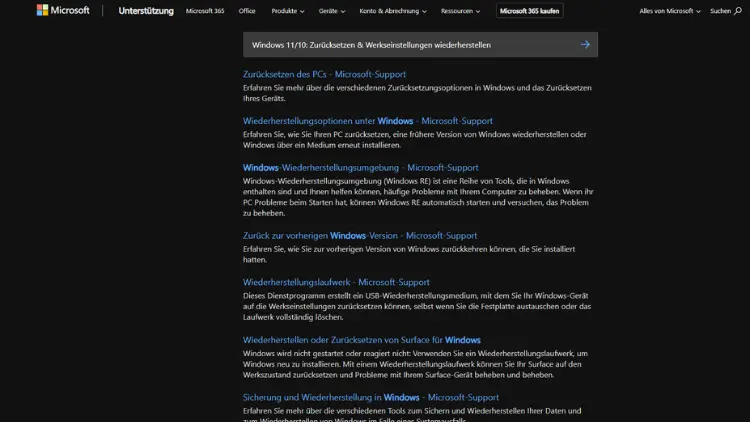Open Zurücksetzen des PCs result link
Image resolution: width=750 pixels, height=422 pixels.
324,74
